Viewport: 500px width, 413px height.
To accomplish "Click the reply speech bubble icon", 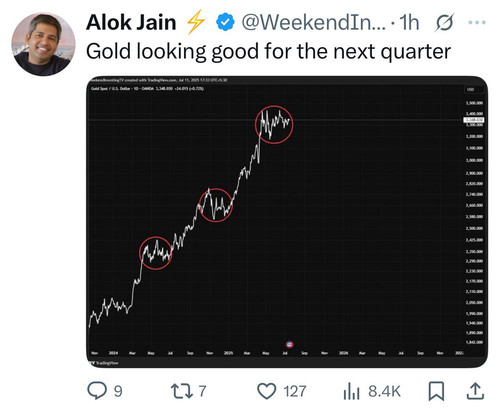I will coord(97,391).
